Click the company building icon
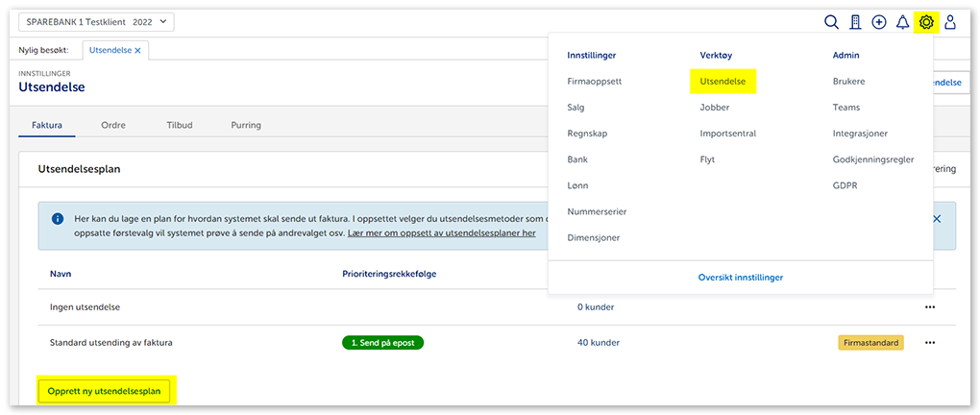980x415 pixels. coord(855,22)
